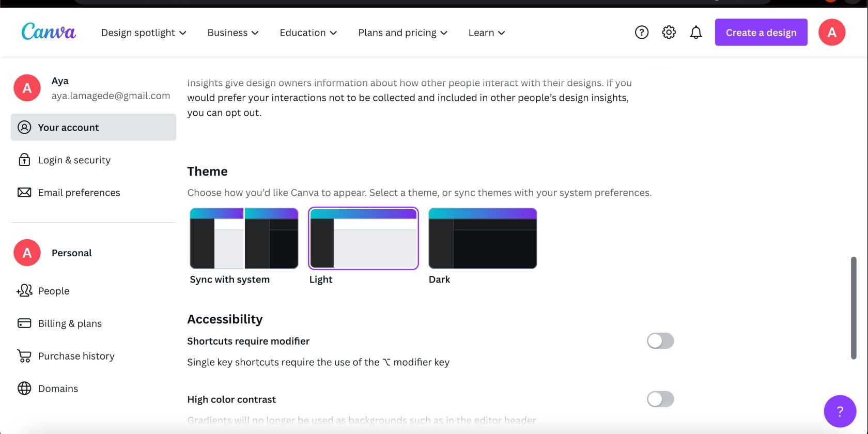Click the Email preferences envelope icon

coord(24,192)
